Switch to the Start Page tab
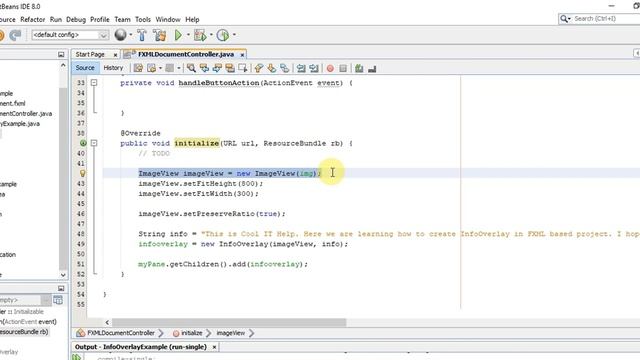The height and width of the screenshot is (360, 640). tap(90, 54)
